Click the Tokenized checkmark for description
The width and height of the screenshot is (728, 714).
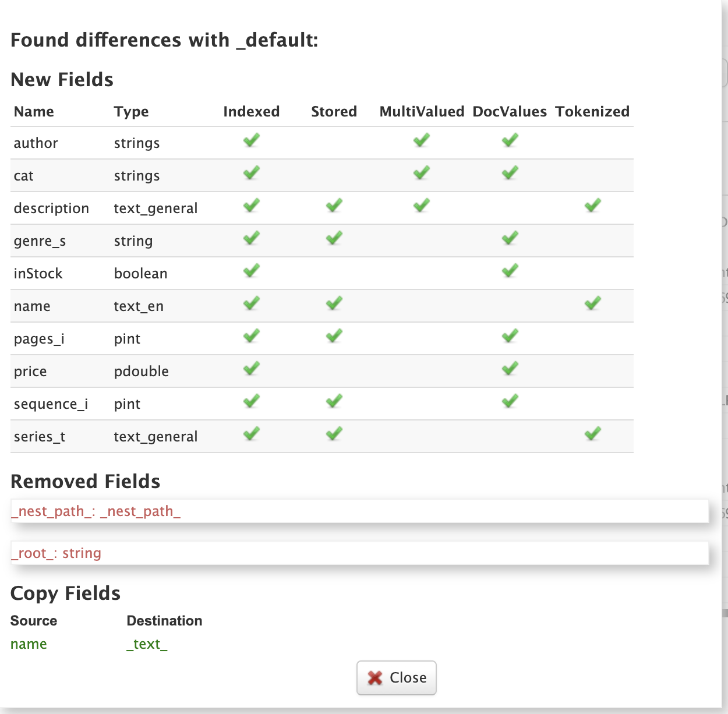pos(593,206)
